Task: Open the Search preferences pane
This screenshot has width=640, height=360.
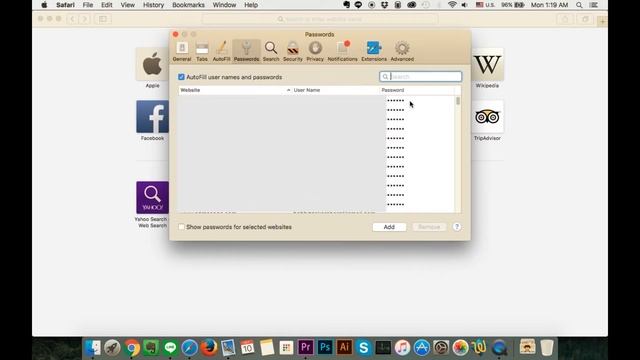Action: pos(271,51)
